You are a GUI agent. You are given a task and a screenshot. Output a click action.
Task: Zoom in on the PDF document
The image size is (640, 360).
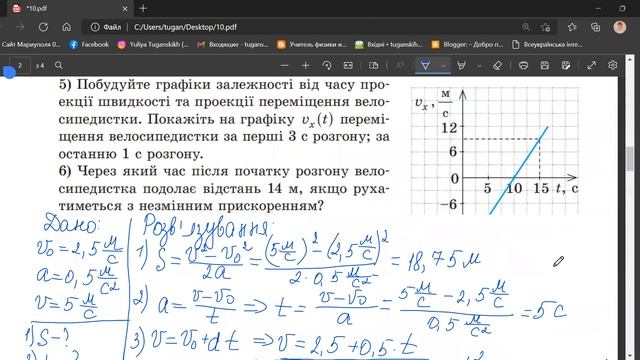pyautogui.click(x=305, y=65)
